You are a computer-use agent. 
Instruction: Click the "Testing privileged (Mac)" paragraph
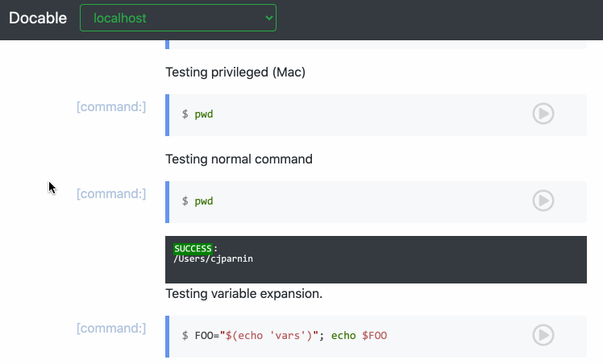[x=235, y=72]
